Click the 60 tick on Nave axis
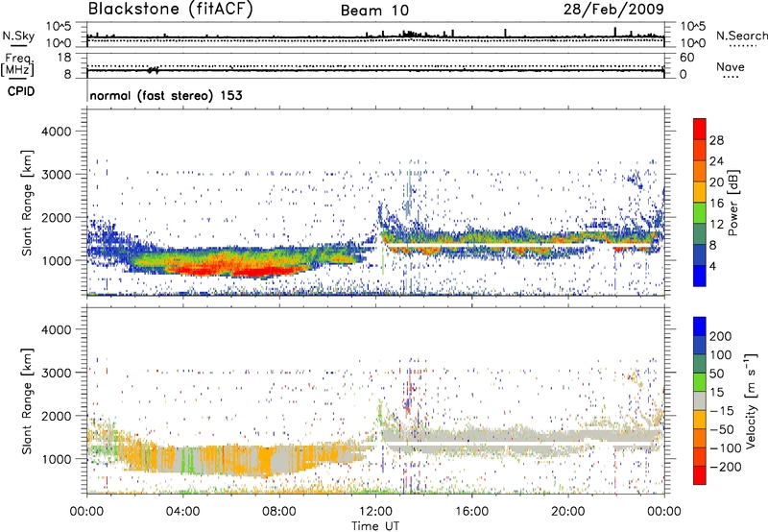 (686, 58)
